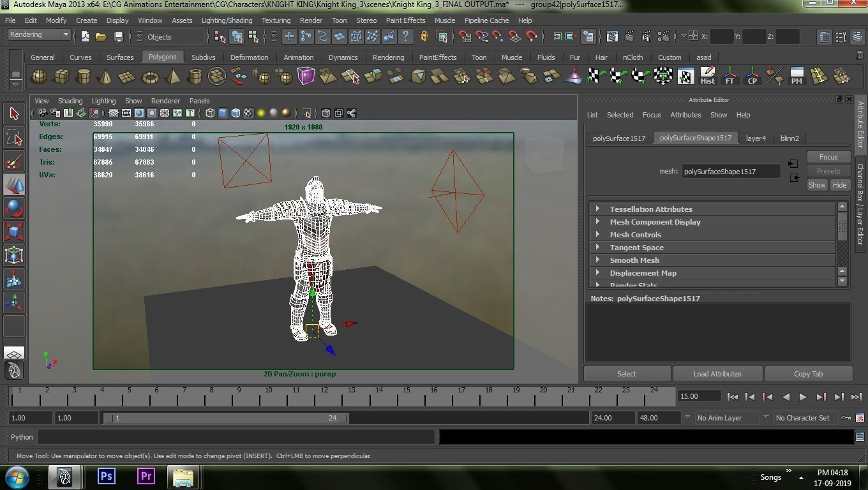
Task: Click the Hist shelf button
Action: 707,77
